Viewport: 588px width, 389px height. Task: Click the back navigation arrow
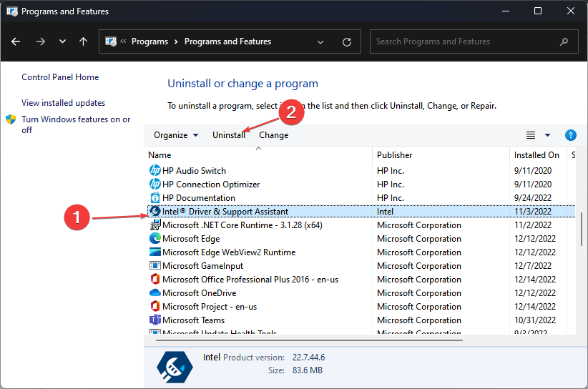point(16,41)
